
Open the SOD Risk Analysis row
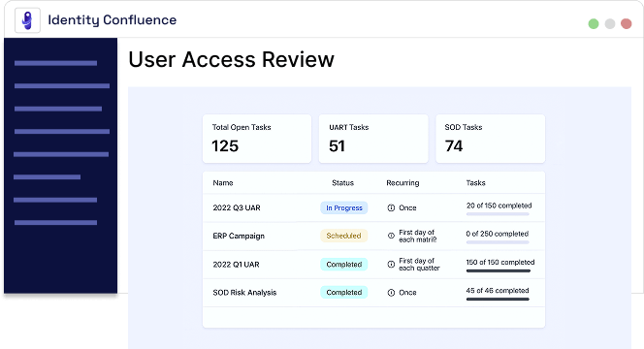click(x=373, y=293)
